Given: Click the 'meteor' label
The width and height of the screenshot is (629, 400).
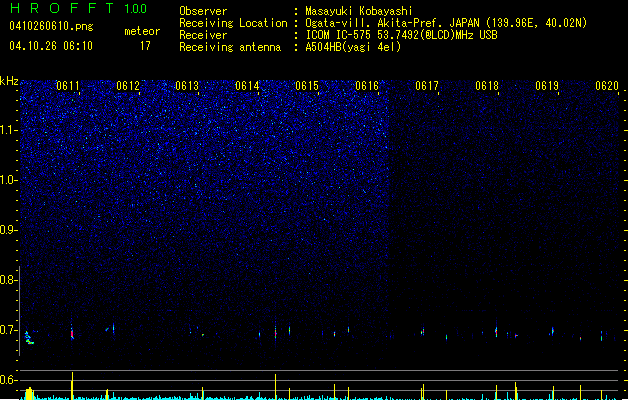Looking at the screenshot, I should coord(142,31).
